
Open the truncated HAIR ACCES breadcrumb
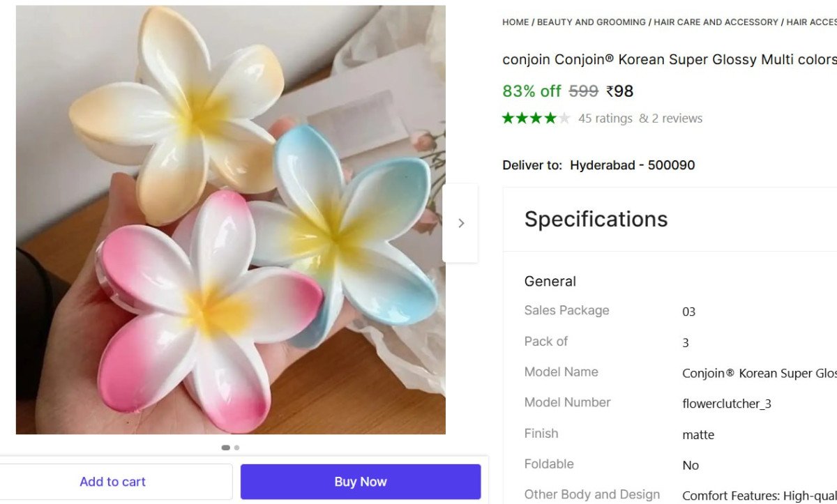pyautogui.click(x=811, y=22)
